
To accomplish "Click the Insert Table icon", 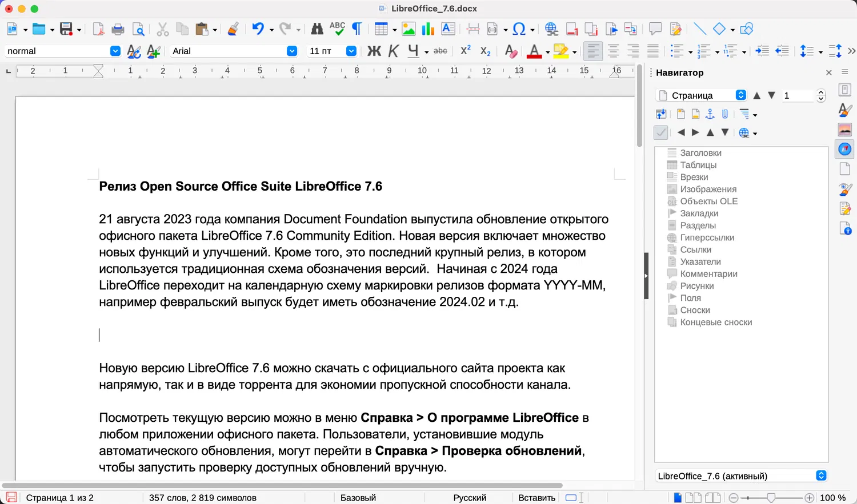I will point(381,29).
